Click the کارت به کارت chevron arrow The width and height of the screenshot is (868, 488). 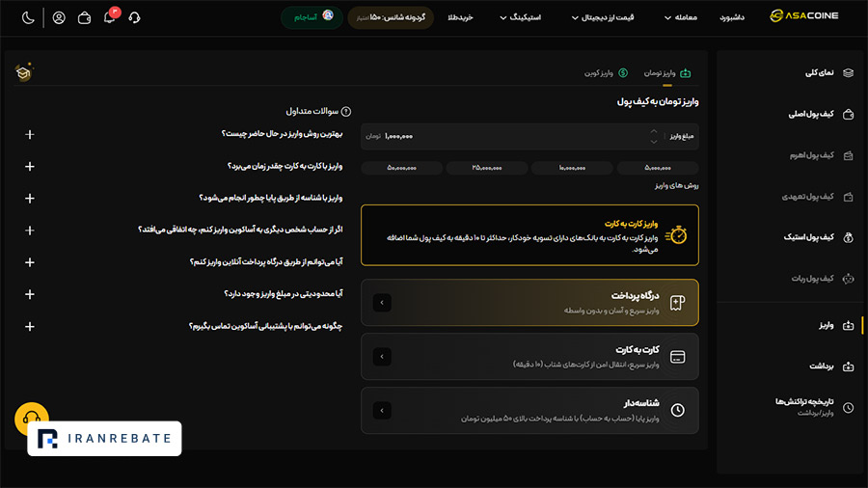pos(382,357)
